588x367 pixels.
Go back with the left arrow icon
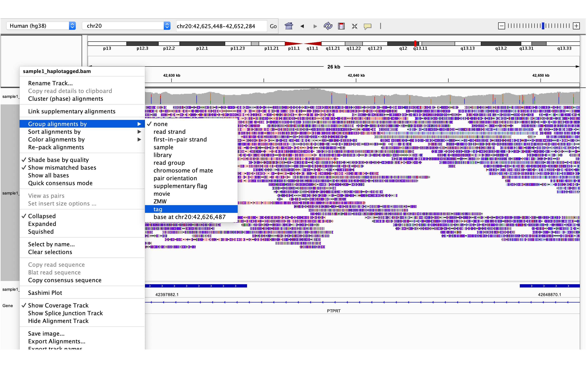pyautogui.click(x=302, y=26)
